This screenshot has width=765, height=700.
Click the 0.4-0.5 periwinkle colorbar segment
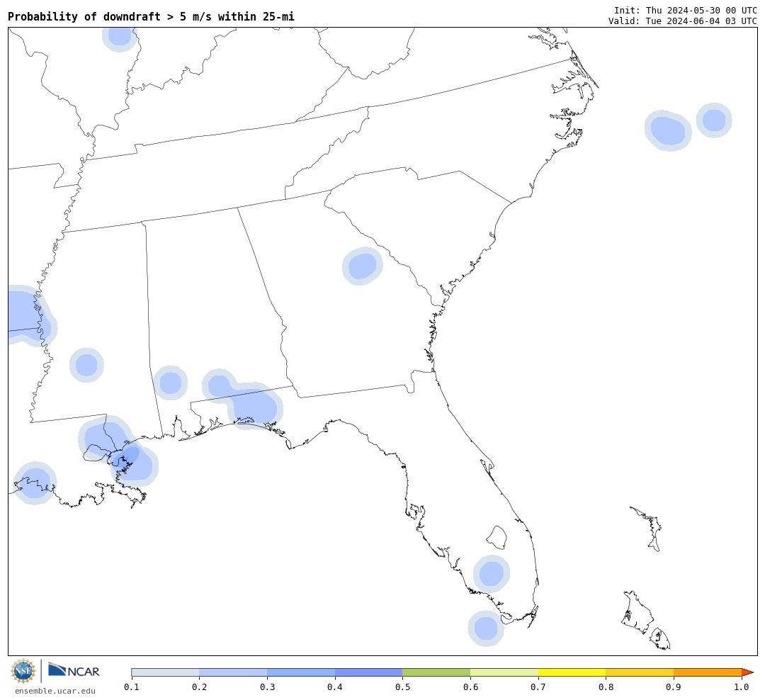(369, 672)
